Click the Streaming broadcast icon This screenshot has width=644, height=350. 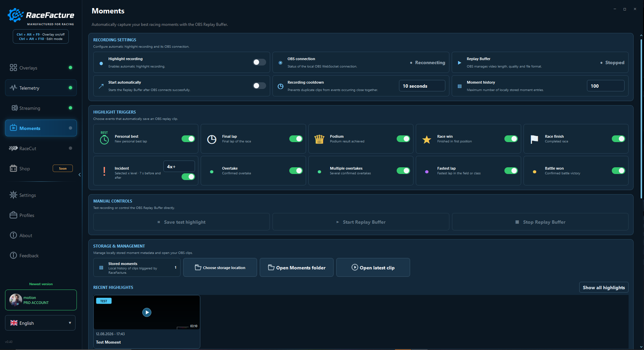point(14,108)
